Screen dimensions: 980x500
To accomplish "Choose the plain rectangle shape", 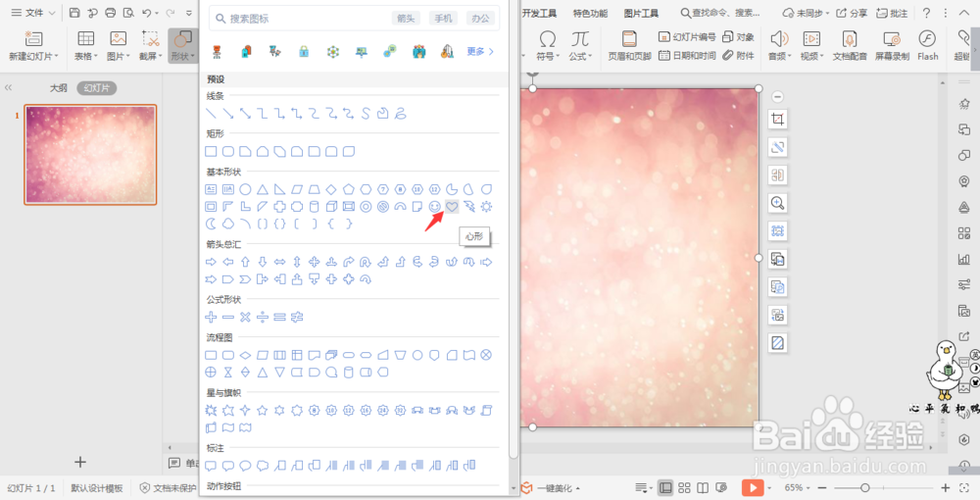I will tap(212, 151).
